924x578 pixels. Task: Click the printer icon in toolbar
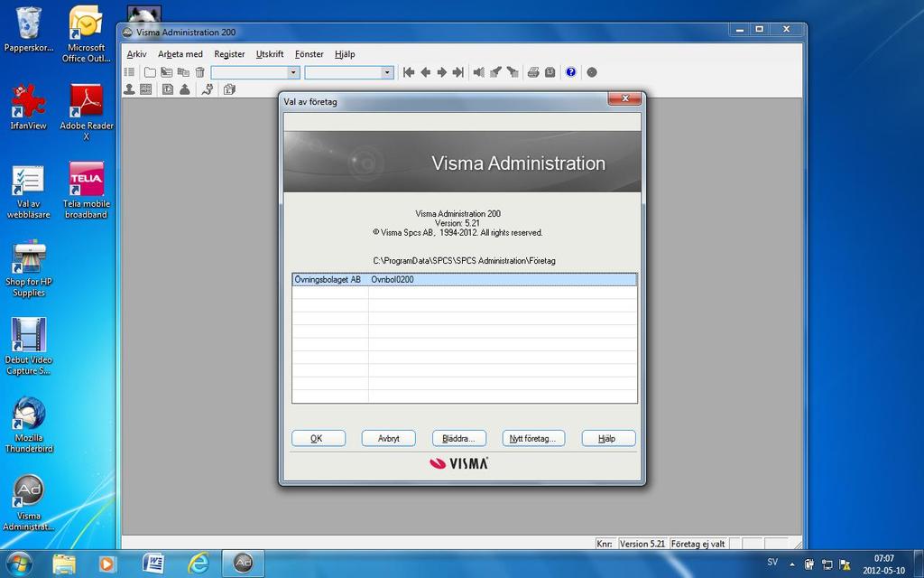533,72
